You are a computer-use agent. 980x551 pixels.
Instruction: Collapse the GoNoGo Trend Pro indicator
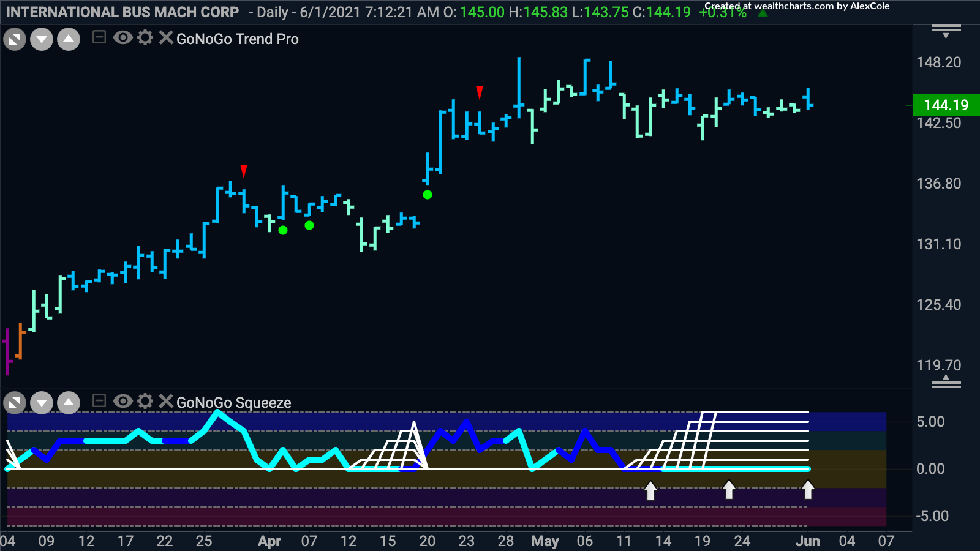click(x=99, y=38)
